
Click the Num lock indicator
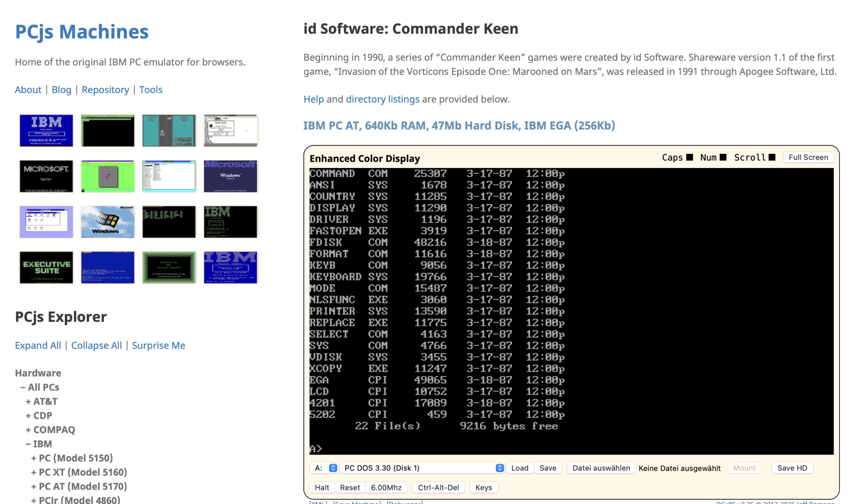tap(723, 157)
